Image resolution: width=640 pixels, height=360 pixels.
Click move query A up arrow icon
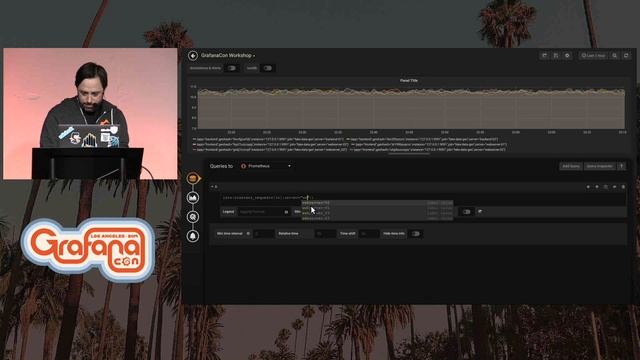(x=597, y=187)
